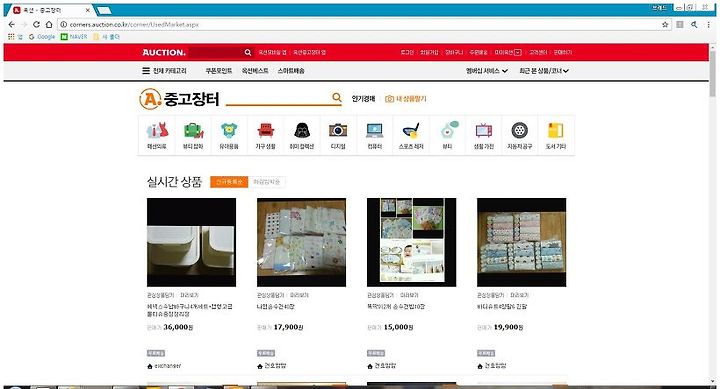Click the Auction logo in red header
720x389 pixels.
click(x=164, y=52)
